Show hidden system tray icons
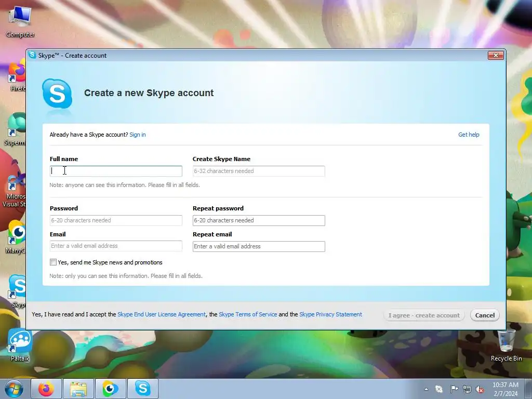 pos(426,389)
